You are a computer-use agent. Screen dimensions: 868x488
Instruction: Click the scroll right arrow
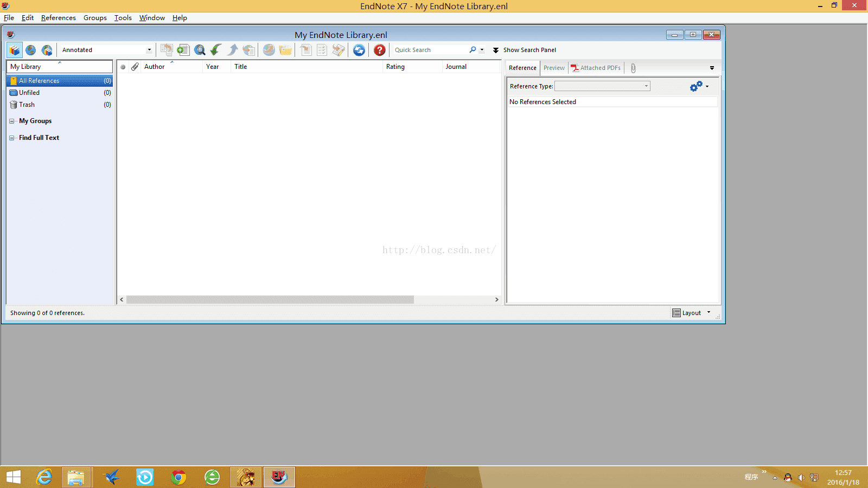click(x=496, y=300)
